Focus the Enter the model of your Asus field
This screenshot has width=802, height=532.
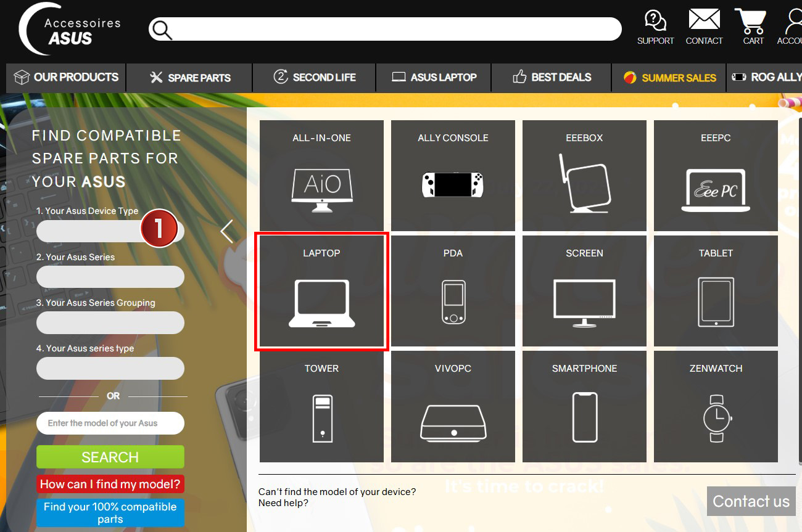110,423
